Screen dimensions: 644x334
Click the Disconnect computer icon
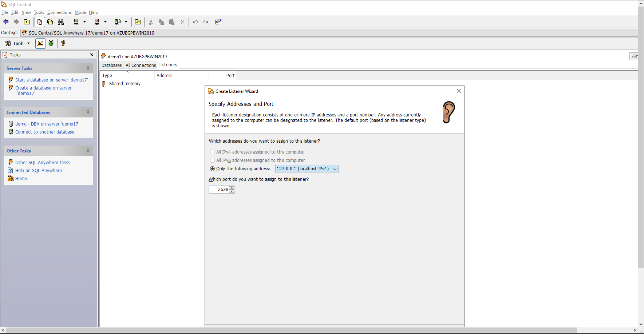[97, 22]
